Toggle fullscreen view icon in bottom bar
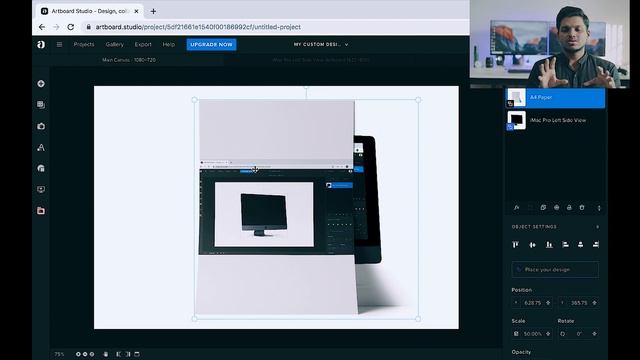This screenshot has width=640, height=360. pos(137,354)
